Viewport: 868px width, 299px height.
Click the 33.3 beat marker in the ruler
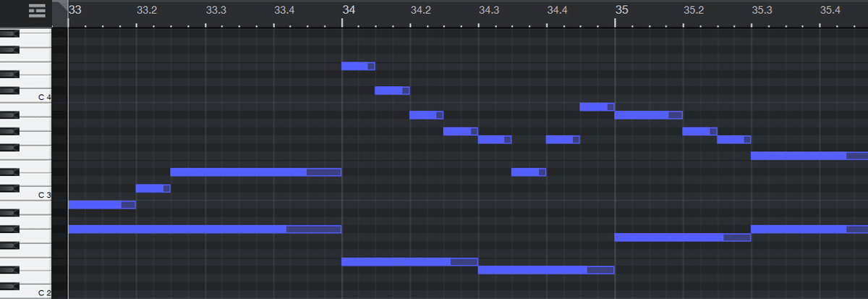point(216,10)
